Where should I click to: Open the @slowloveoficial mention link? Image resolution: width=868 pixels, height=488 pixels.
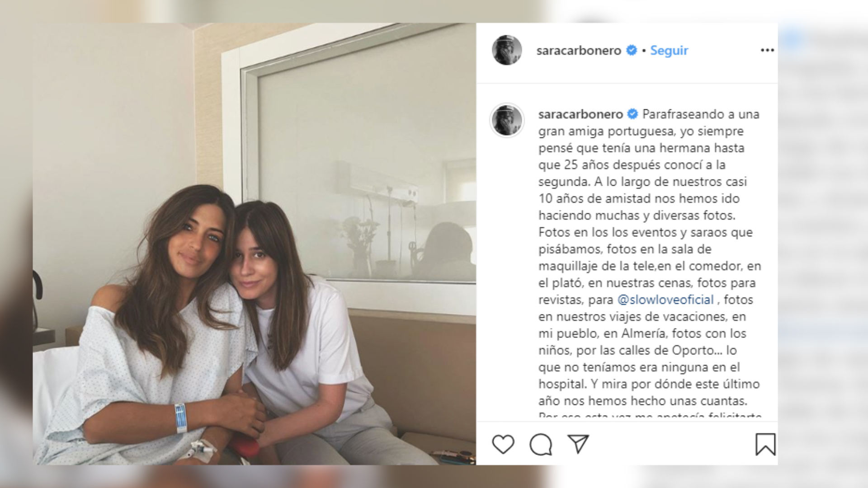point(665,300)
